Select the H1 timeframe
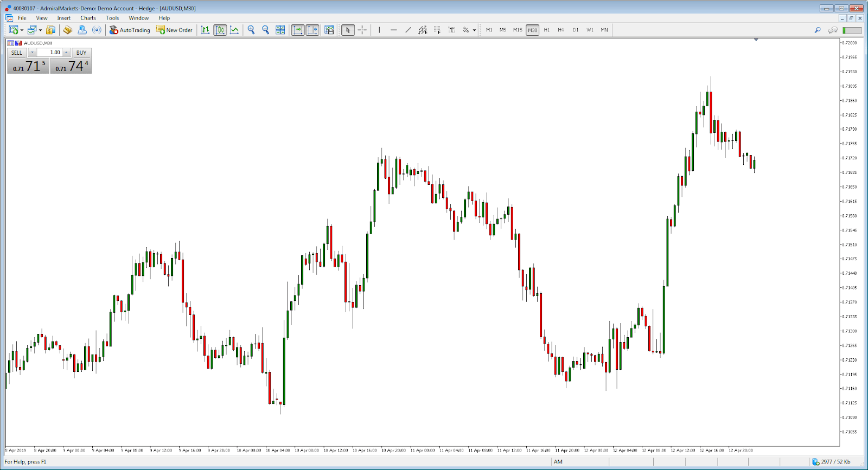The image size is (868, 470). 546,30
